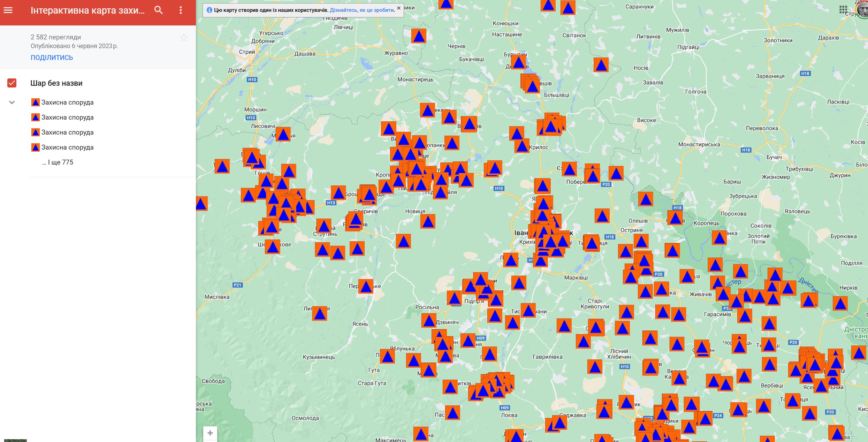Open shelter marker above-left of Олешів label
The width and height of the screenshot is (868, 442).
click(x=602, y=216)
